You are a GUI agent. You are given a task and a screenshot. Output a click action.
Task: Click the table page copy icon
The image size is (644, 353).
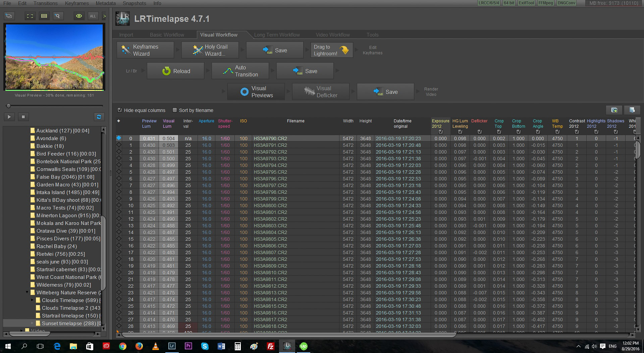632,110
